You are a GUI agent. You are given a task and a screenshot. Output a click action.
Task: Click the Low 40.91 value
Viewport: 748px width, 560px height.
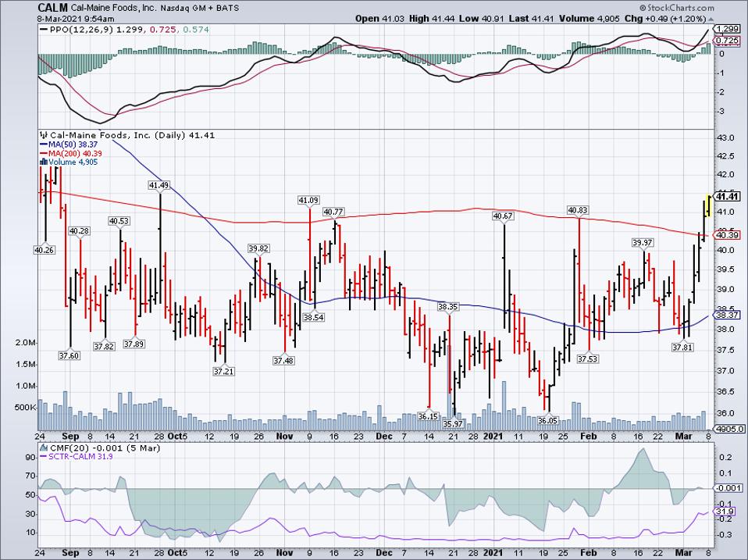479,19
